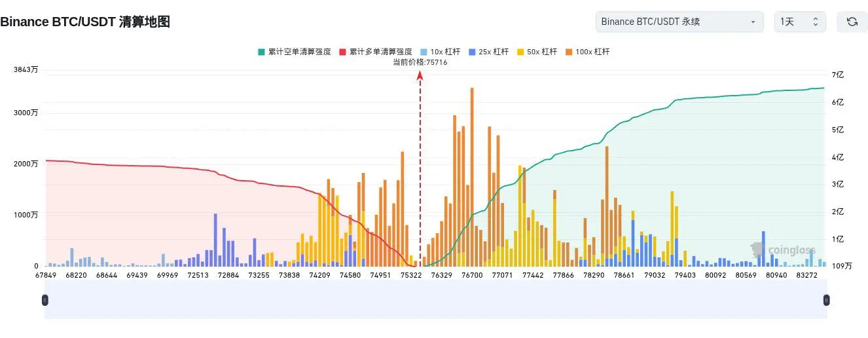Toggle 25x 杠杆 legend series

(x=489, y=51)
